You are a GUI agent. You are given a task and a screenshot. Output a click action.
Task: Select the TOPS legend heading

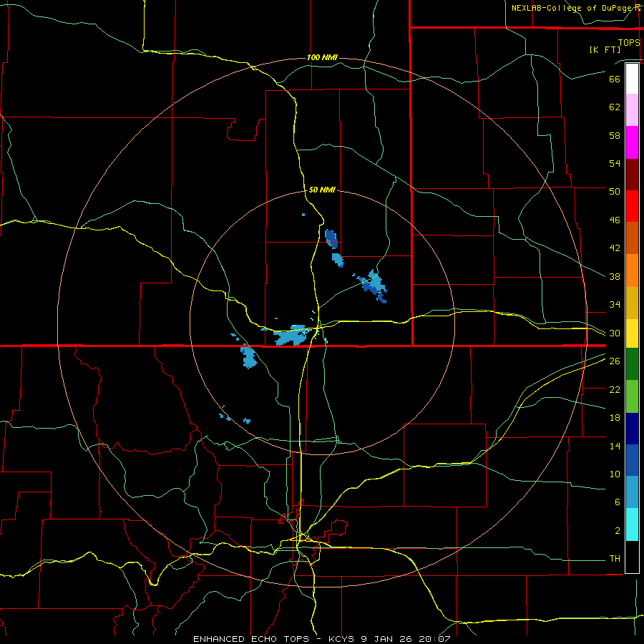click(x=629, y=42)
